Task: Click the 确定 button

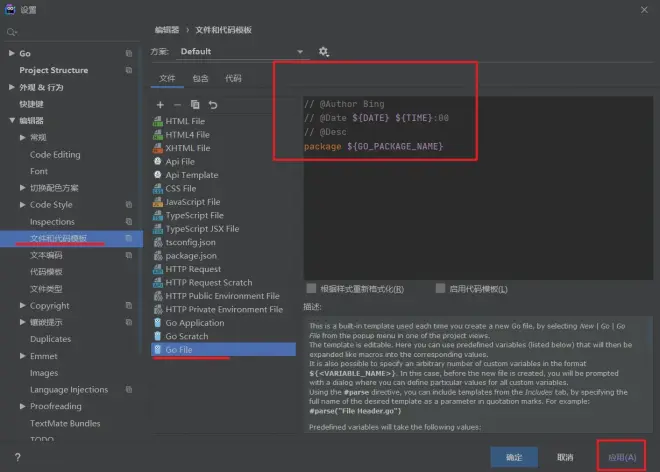Action: pyautogui.click(x=514, y=457)
